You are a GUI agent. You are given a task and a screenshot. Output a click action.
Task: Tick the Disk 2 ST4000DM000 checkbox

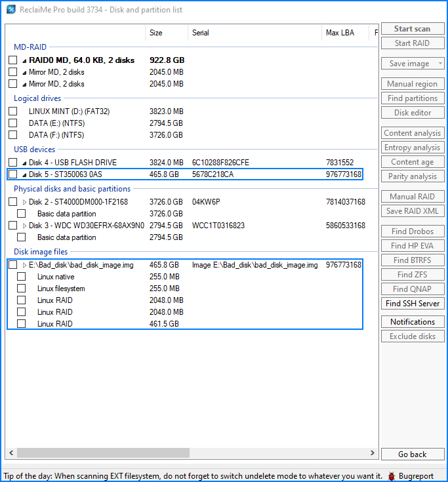tap(13, 202)
